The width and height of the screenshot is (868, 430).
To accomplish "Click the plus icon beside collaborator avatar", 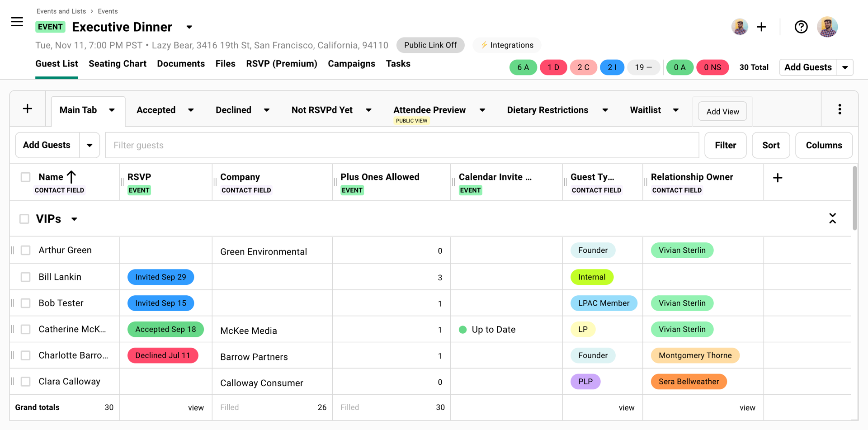I will 761,27.
